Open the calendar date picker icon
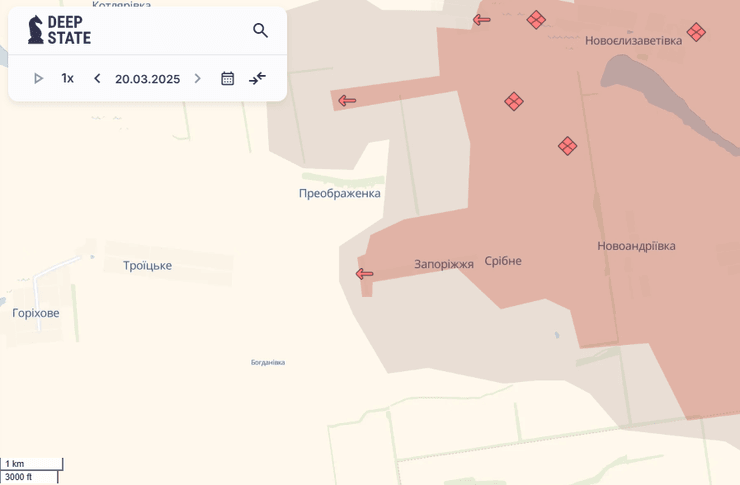 pyautogui.click(x=227, y=78)
